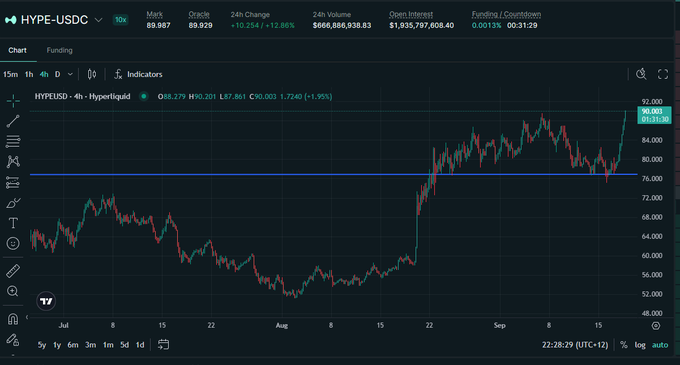Click the Mark price value 89.987
The width and height of the screenshot is (680, 365).
click(x=158, y=26)
